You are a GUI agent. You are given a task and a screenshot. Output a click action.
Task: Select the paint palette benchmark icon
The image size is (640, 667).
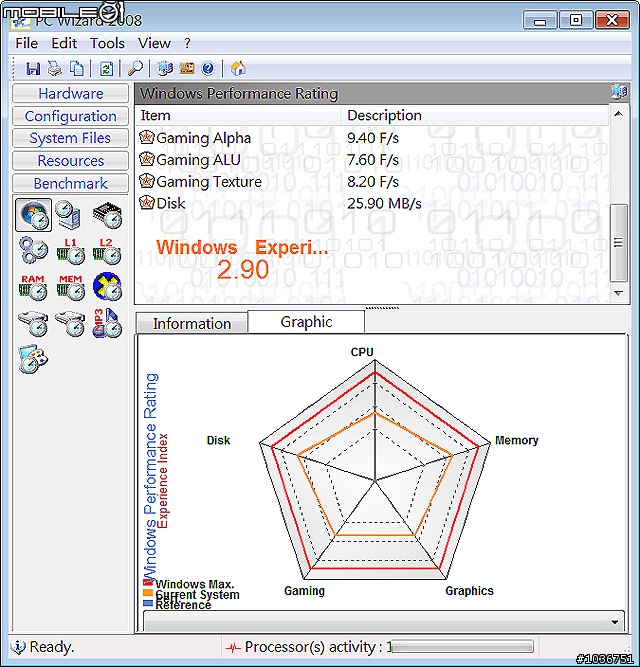33,359
